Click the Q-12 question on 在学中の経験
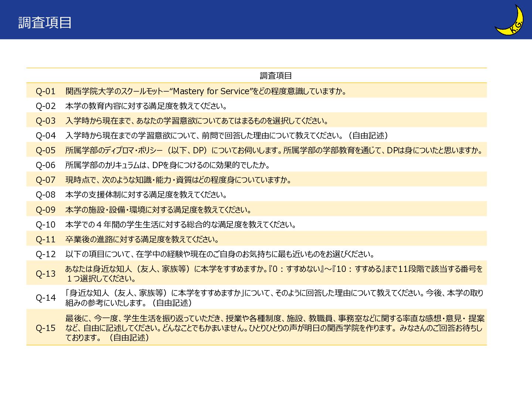 [221, 254]
